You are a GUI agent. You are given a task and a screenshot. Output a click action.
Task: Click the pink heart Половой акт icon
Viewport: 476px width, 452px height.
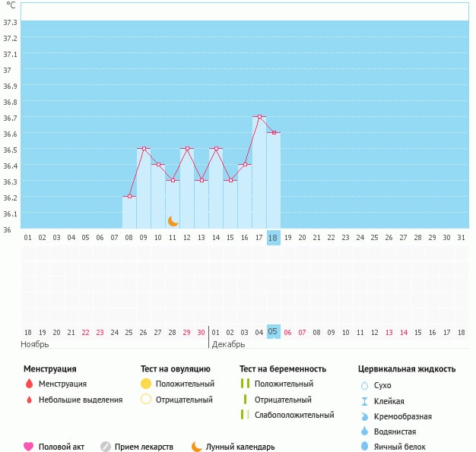point(28,447)
